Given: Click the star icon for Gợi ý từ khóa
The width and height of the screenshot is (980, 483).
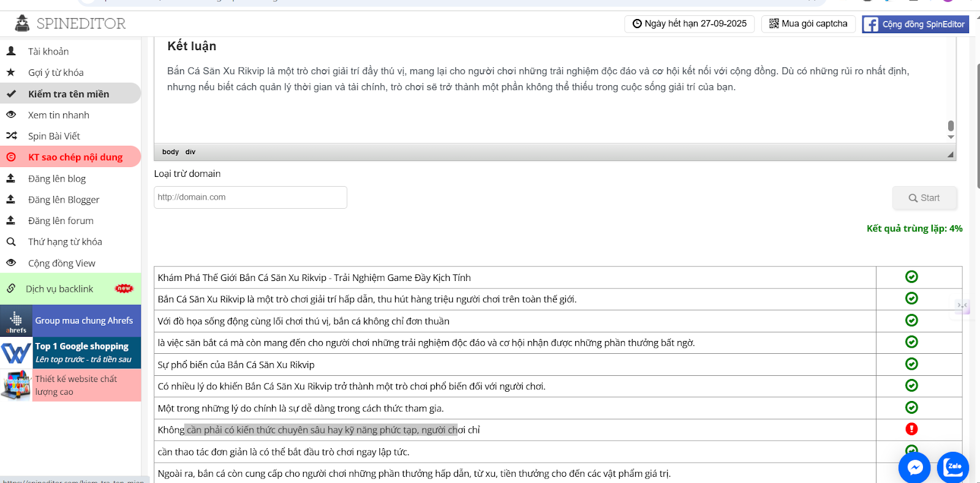Looking at the screenshot, I should pyautogui.click(x=11, y=72).
